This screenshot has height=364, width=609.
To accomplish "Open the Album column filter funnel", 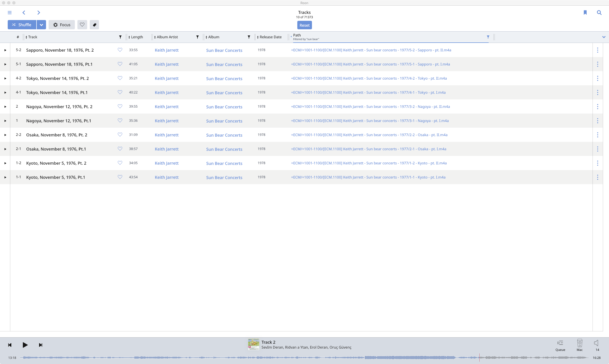I will click(249, 37).
